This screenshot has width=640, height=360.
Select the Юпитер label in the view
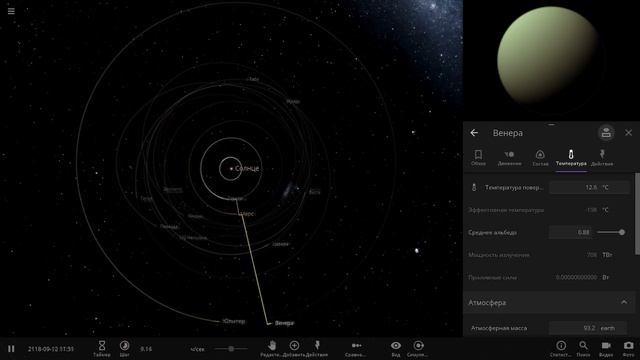coord(234,321)
